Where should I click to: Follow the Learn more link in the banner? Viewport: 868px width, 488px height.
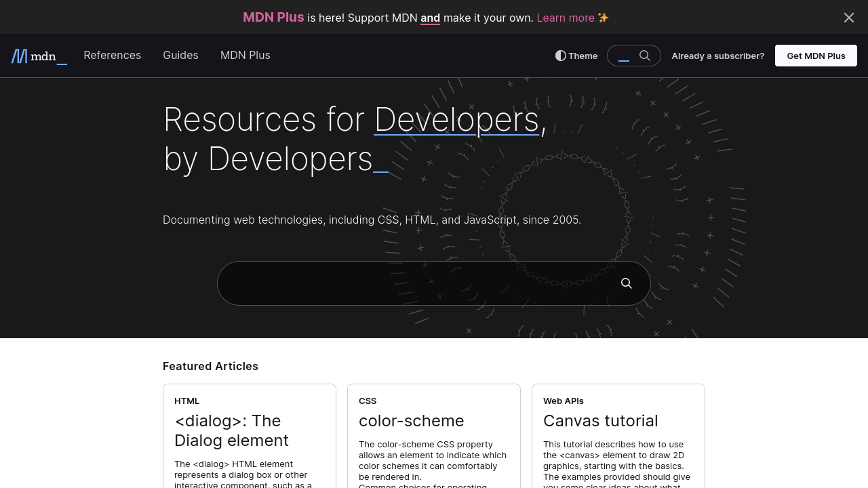point(565,18)
